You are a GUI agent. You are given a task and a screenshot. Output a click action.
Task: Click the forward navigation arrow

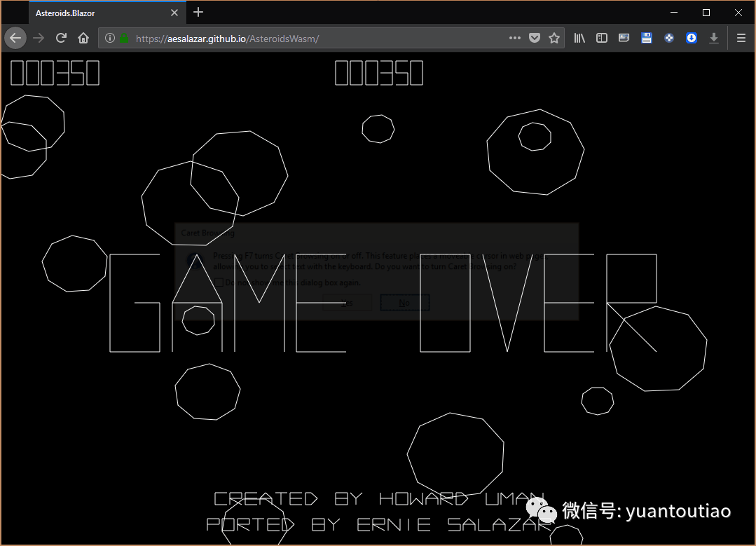pyautogui.click(x=39, y=38)
